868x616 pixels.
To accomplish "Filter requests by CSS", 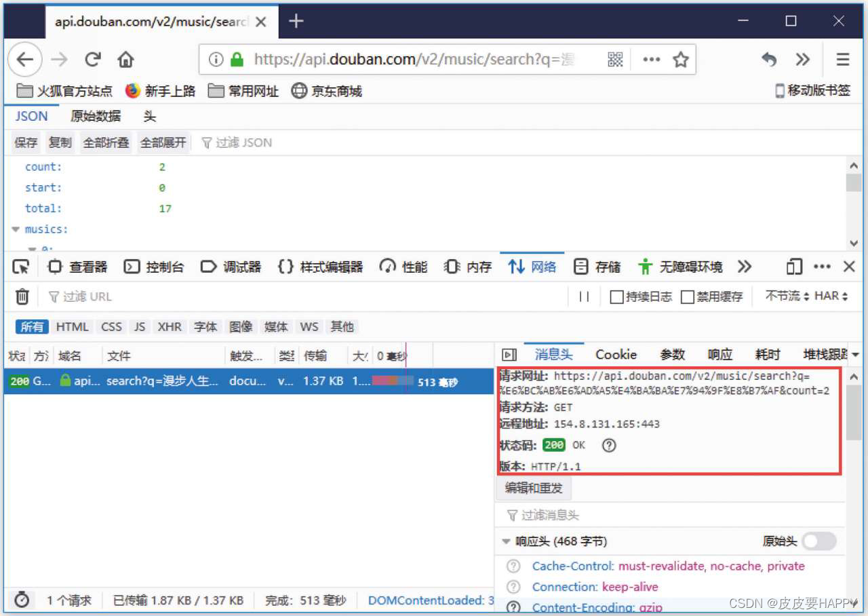I will (x=111, y=326).
